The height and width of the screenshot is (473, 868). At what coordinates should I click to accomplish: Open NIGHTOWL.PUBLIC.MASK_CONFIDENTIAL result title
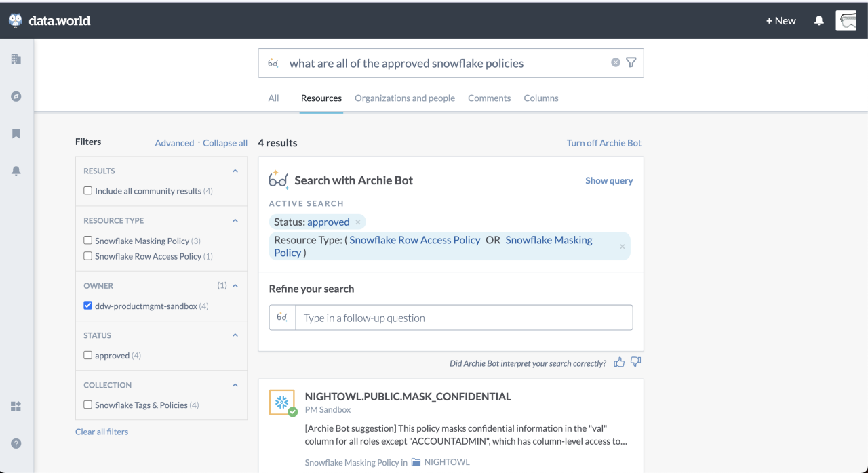click(x=408, y=397)
